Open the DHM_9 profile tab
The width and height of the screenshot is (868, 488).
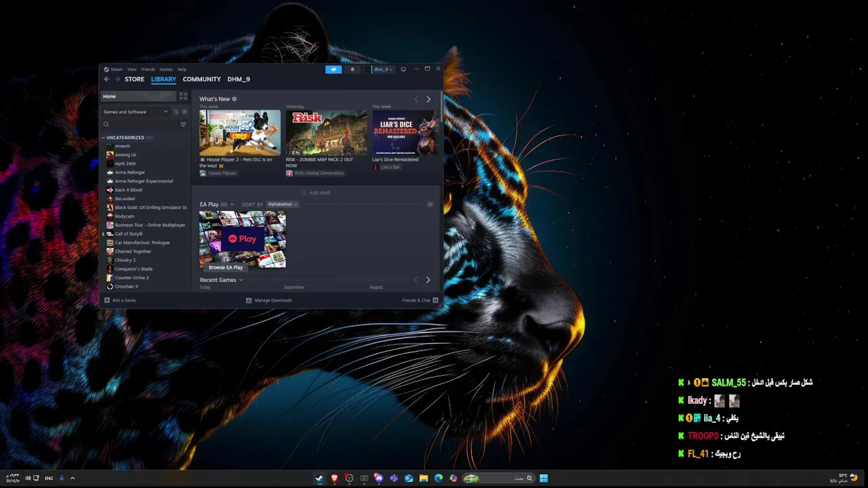pos(239,79)
